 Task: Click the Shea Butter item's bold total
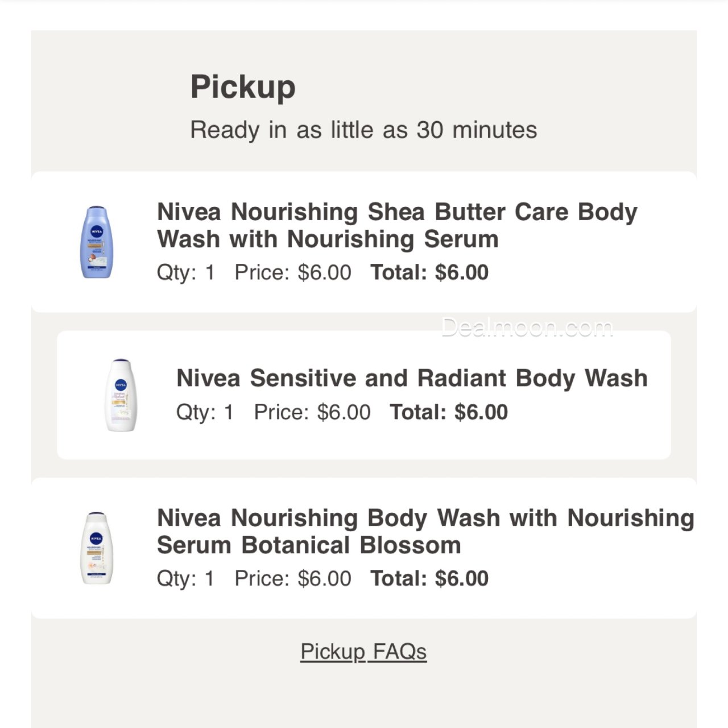tap(429, 272)
